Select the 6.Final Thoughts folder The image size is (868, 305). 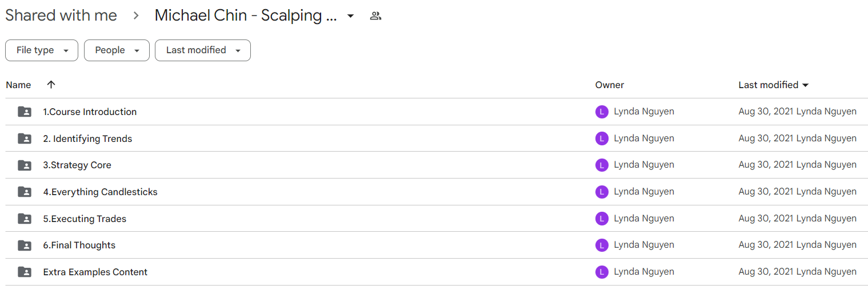[x=79, y=245]
